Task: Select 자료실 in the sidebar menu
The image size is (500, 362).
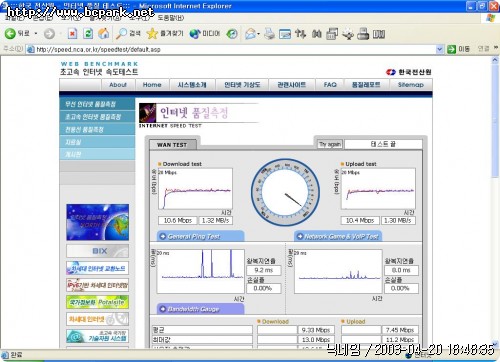Action: (97, 142)
